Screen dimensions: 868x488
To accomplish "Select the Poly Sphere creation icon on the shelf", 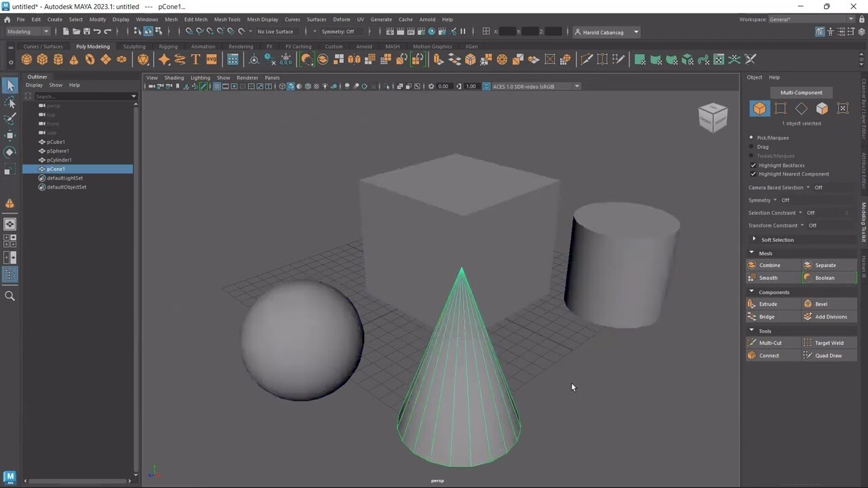I will (26, 59).
